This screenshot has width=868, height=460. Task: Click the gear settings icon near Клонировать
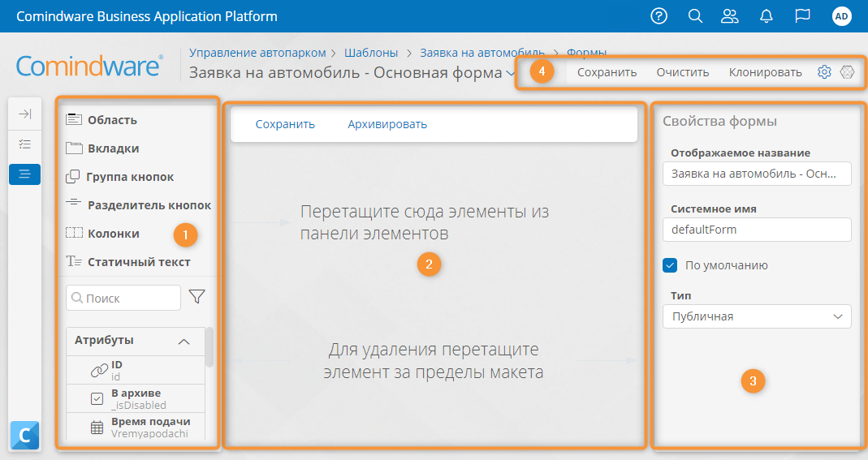[824, 72]
